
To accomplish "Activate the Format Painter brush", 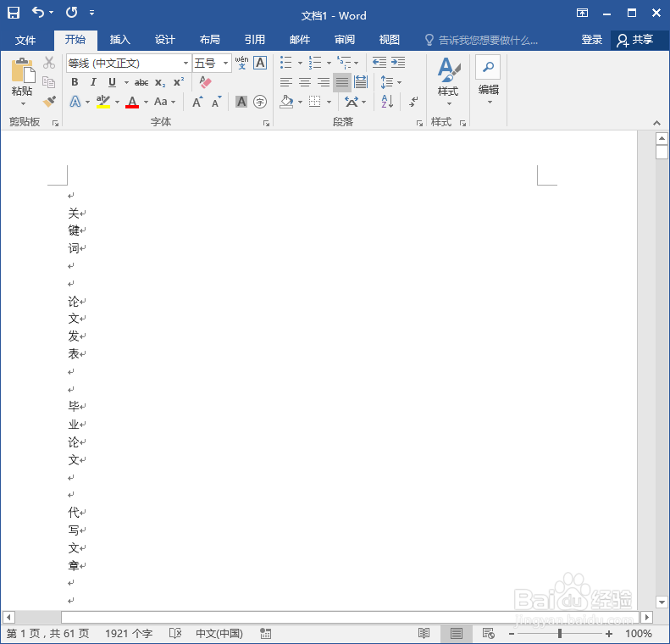I will [49, 102].
